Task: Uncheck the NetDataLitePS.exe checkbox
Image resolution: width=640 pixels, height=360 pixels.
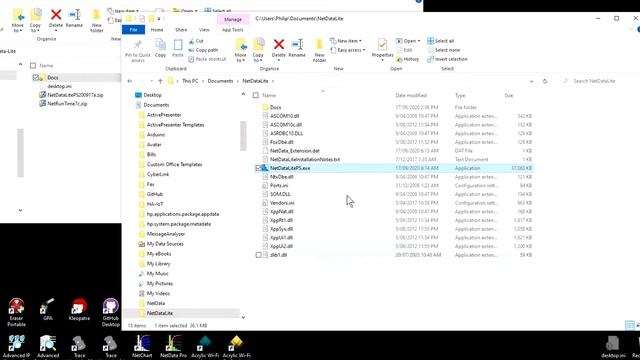Action: coord(258,168)
